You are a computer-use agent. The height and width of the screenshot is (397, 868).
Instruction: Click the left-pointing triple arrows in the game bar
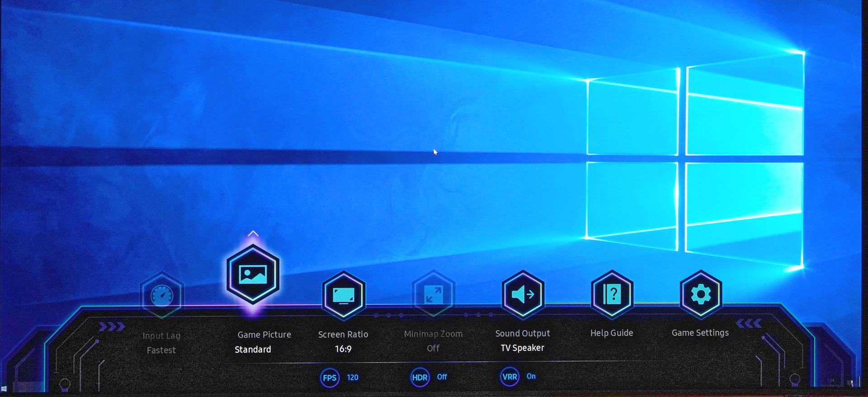[x=749, y=323]
